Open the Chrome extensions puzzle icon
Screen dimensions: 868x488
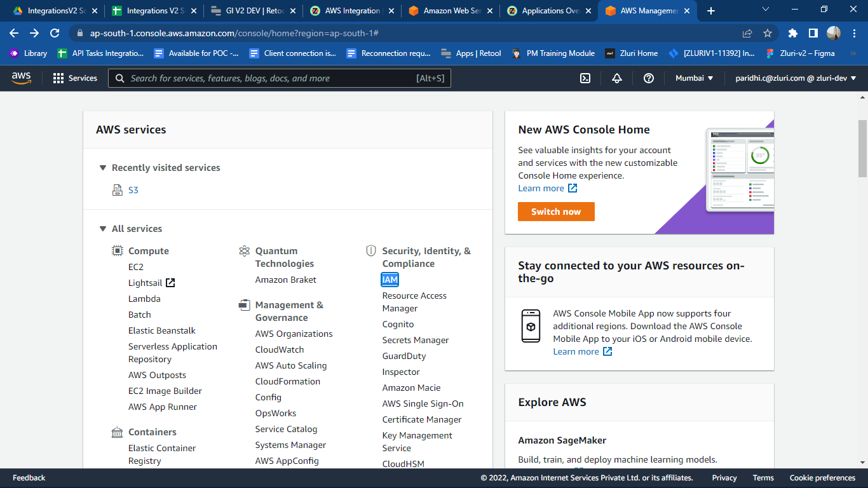(792, 33)
